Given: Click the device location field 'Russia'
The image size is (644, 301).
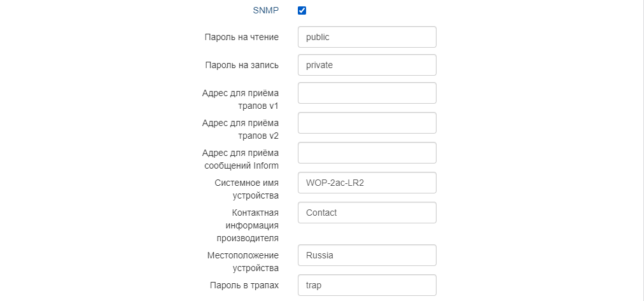Looking at the screenshot, I should click(x=367, y=255).
